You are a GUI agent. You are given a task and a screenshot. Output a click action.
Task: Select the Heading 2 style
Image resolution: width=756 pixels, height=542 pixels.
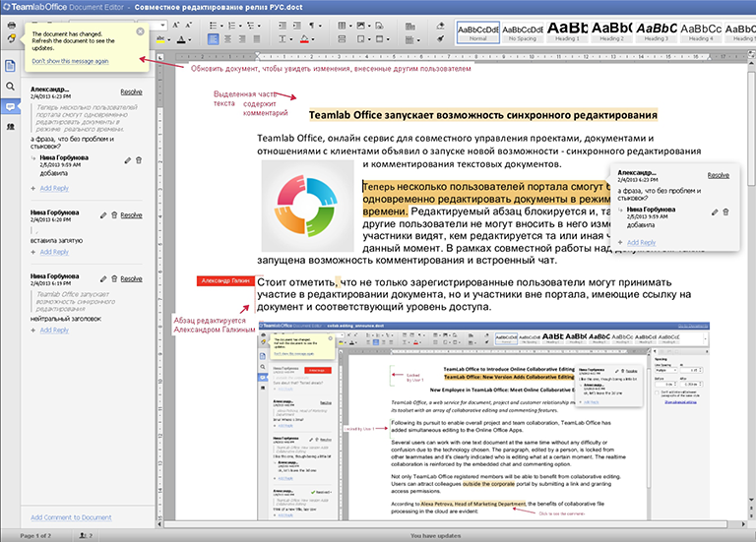[612, 32]
